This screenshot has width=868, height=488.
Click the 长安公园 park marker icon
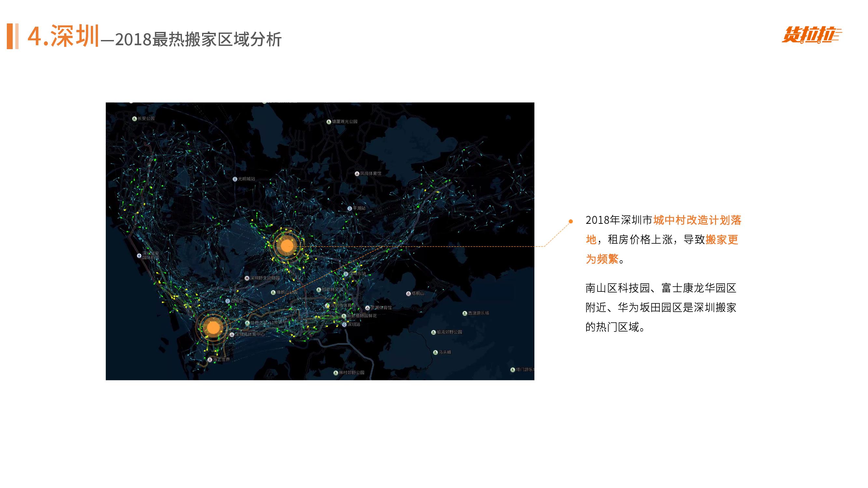pyautogui.click(x=134, y=118)
